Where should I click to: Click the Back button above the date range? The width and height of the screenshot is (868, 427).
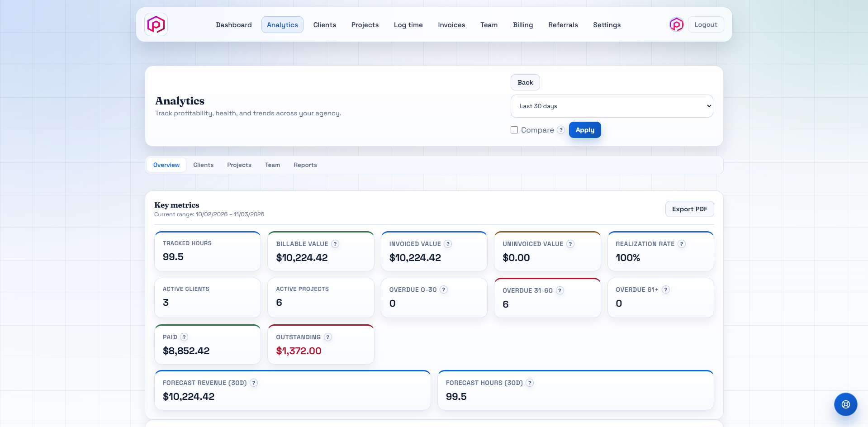point(525,82)
